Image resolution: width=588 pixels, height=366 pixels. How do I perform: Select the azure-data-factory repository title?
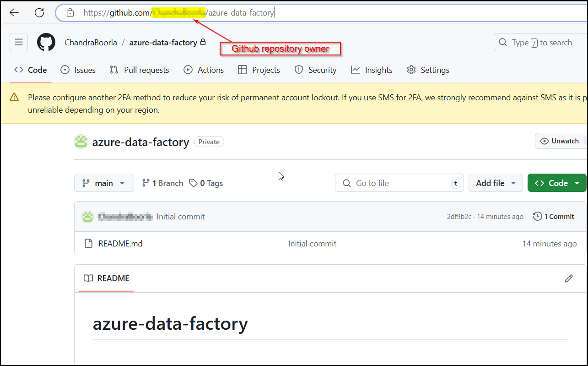pos(141,142)
